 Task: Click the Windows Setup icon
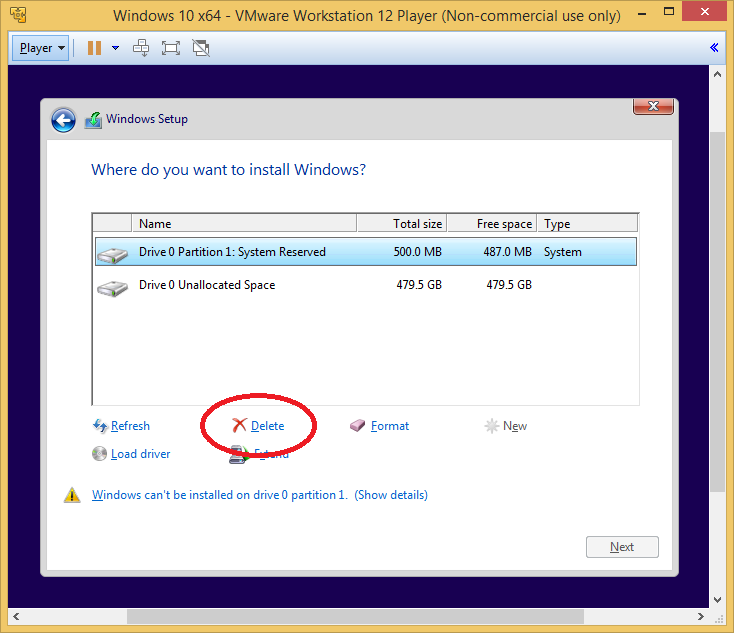point(93,120)
